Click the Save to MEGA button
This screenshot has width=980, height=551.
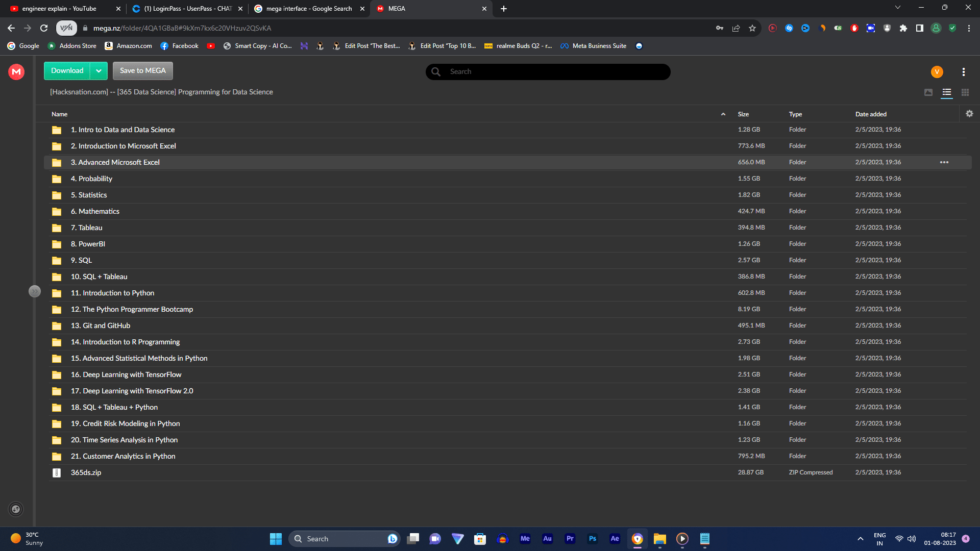pyautogui.click(x=142, y=70)
